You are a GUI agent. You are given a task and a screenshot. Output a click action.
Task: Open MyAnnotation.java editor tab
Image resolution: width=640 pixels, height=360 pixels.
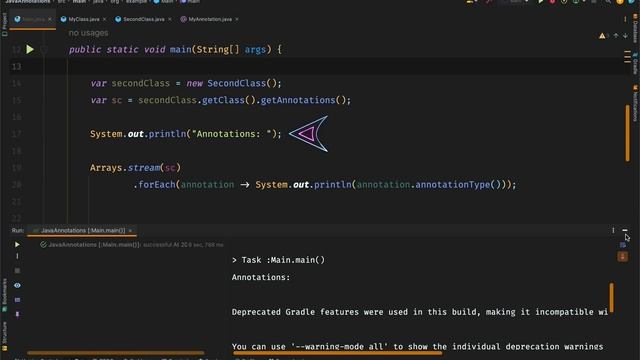(x=210, y=19)
